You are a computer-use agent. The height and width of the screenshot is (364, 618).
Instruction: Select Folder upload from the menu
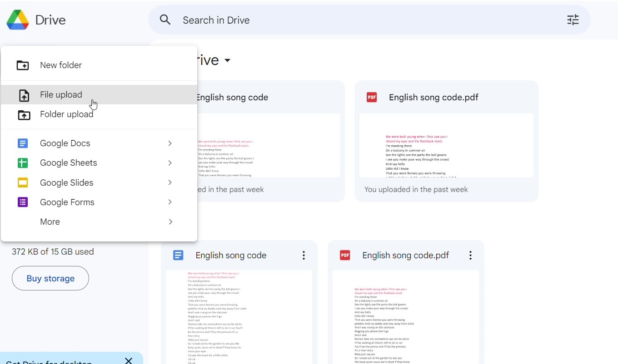coord(66,114)
